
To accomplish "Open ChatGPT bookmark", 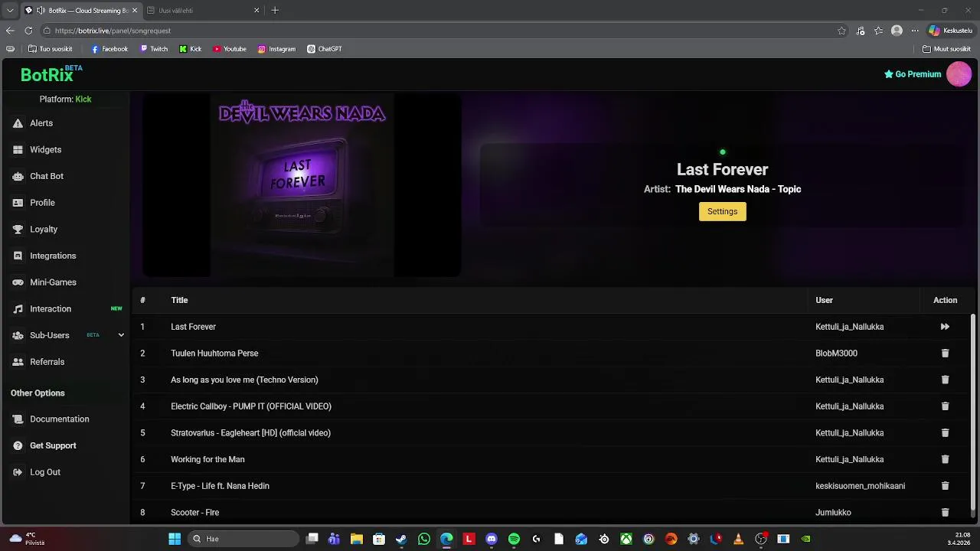I will pyautogui.click(x=325, y=49).
